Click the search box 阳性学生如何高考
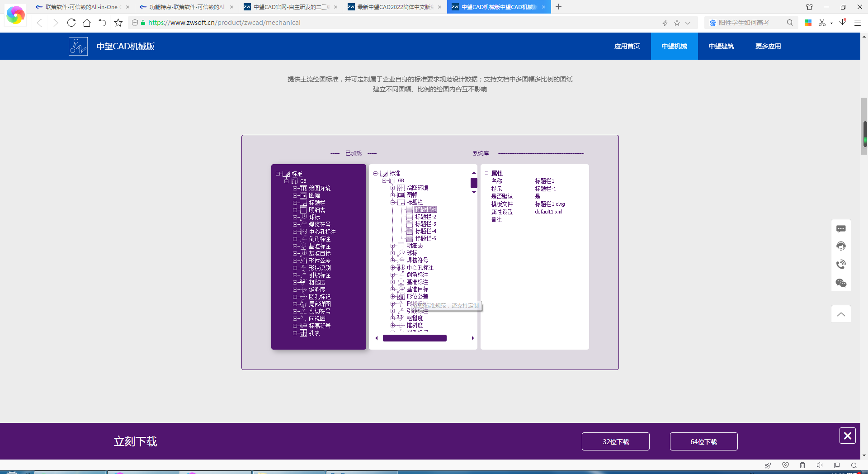The image size is (868, 474). 744,23
